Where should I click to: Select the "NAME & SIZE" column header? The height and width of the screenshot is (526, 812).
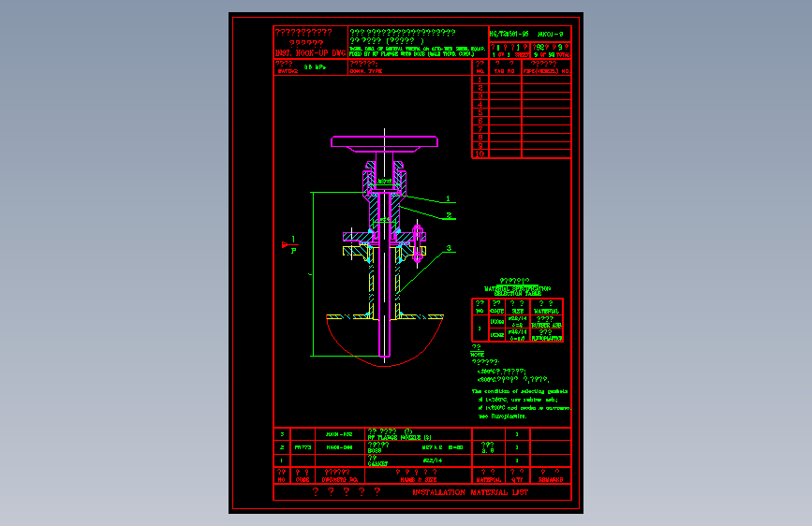[x=419, y=480]
